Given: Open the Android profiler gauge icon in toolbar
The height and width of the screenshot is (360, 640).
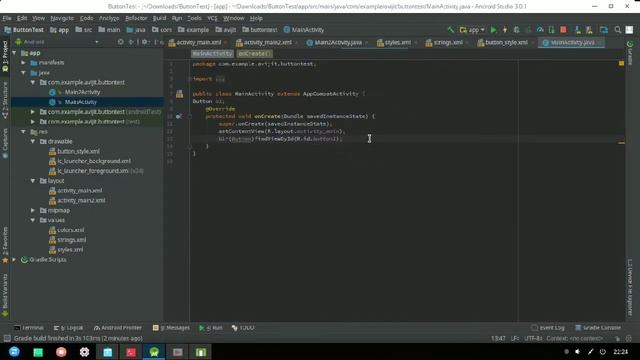Looking at the screenshot, I should click(540, 30).
